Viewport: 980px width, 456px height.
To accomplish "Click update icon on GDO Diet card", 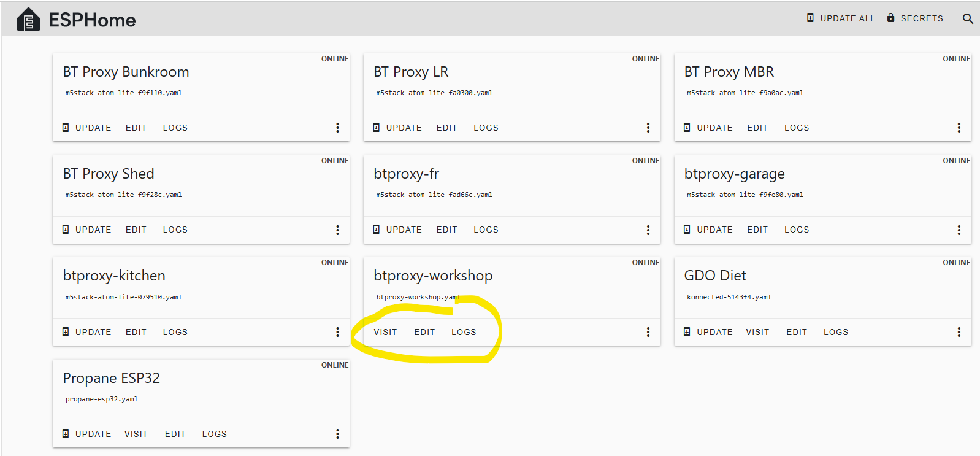I will click(x=687, y=332).
